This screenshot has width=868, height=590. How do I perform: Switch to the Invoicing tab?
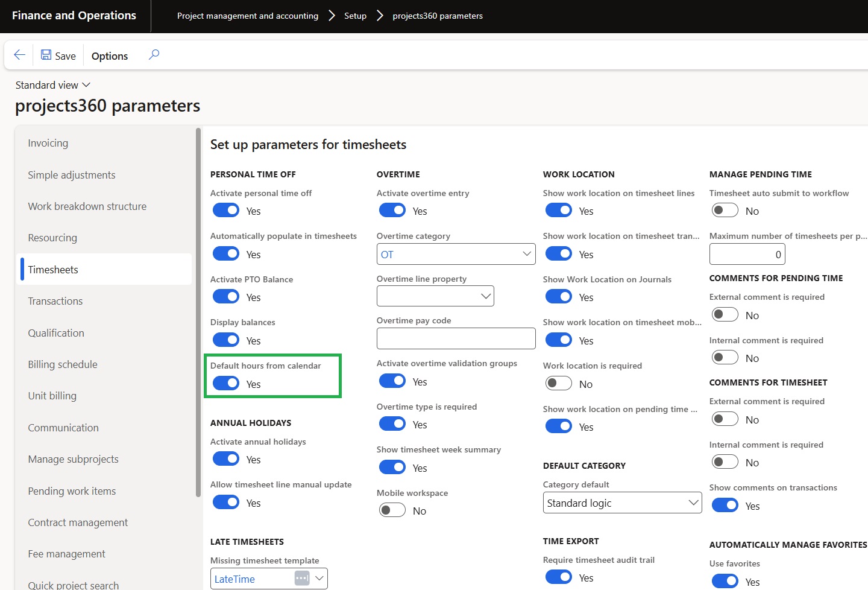point(48,143)
